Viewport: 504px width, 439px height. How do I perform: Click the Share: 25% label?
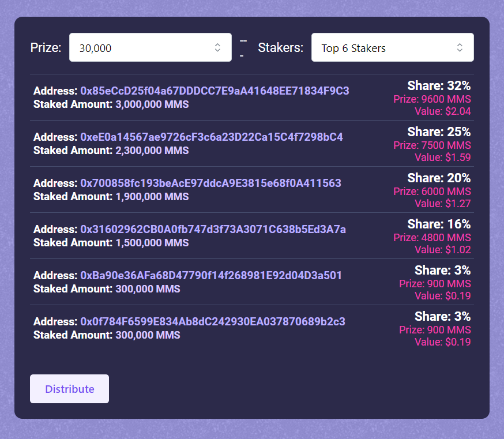pos(439,132)
